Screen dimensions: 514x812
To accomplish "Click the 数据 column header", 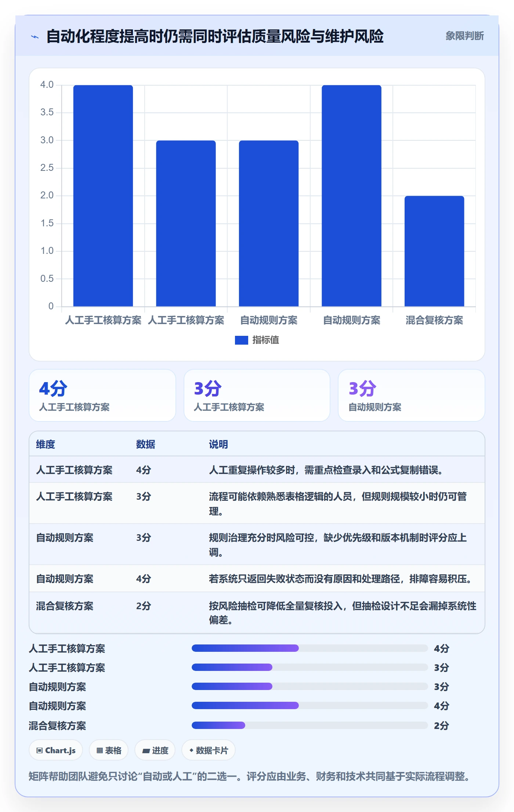I will (x=145, y=444).
